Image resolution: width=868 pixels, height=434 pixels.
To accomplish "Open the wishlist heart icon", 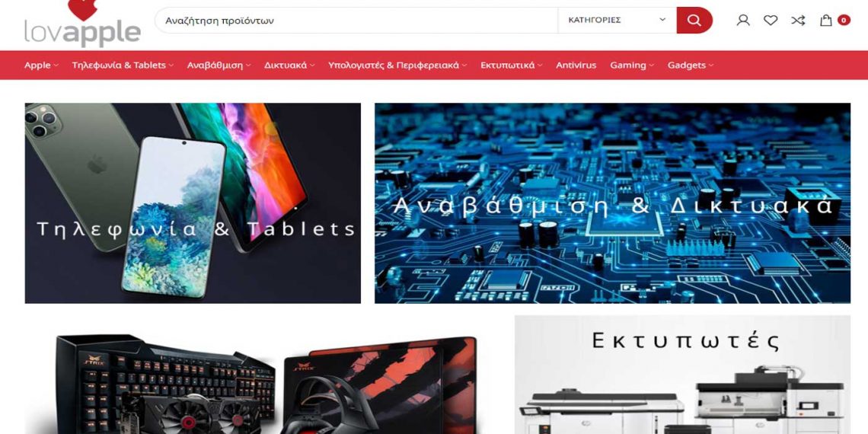I will (771, 21).
